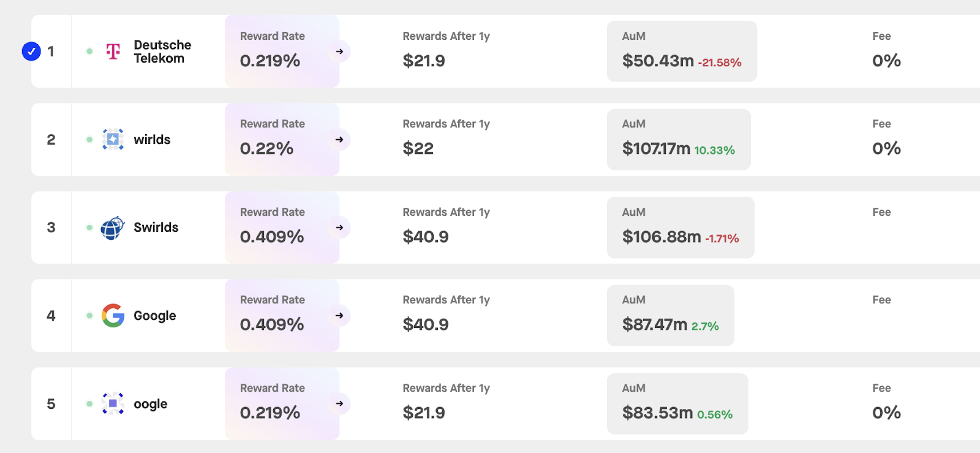Open the Swirlds validator name link
Image resolution: width=980 pixels, height=453 pixels.
156,227
